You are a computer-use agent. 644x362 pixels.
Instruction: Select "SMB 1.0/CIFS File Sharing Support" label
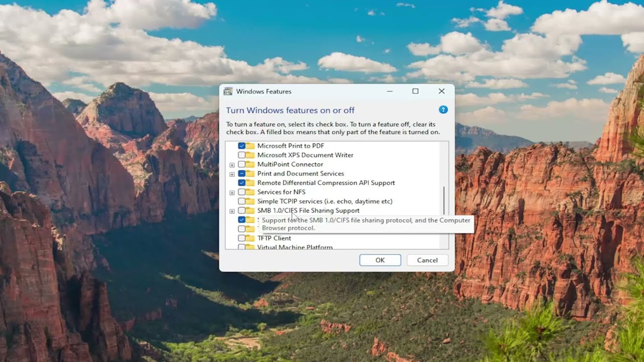pyautogui.click(x=308, y=211)
